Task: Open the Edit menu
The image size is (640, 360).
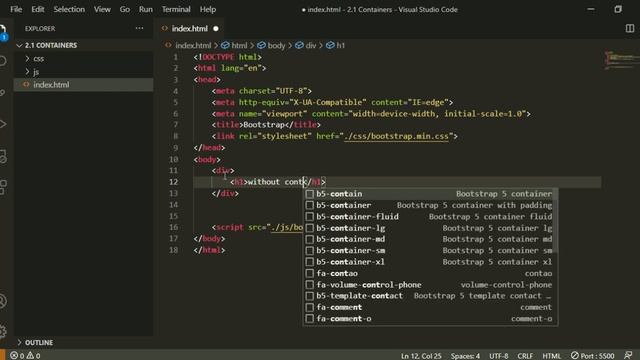Action: tap(38, 9)
